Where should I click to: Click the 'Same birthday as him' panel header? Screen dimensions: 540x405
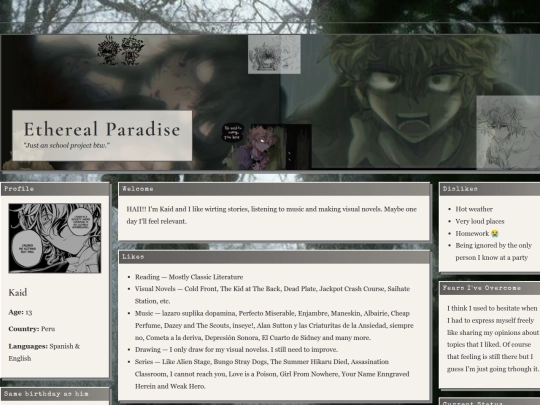(55, 394)
